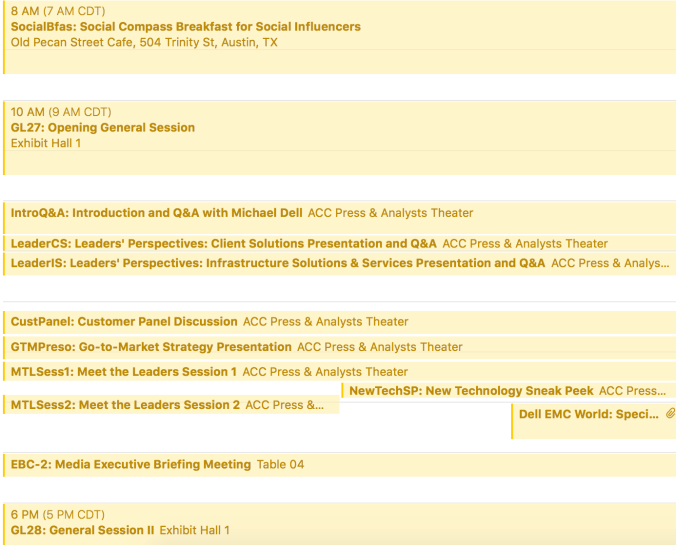676x545 pixels.
Task: Open LeaderIS Infrastructure Solutions & Services event
Action: tap(278, 263)
